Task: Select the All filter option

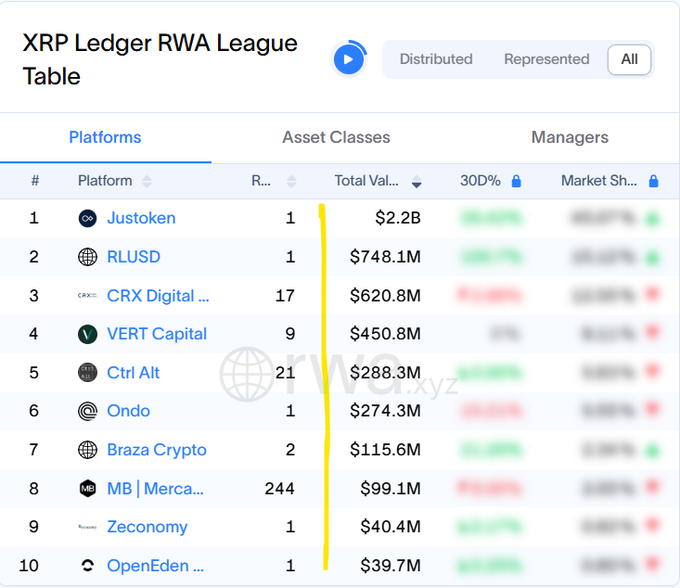Action: tap(629, 59)
